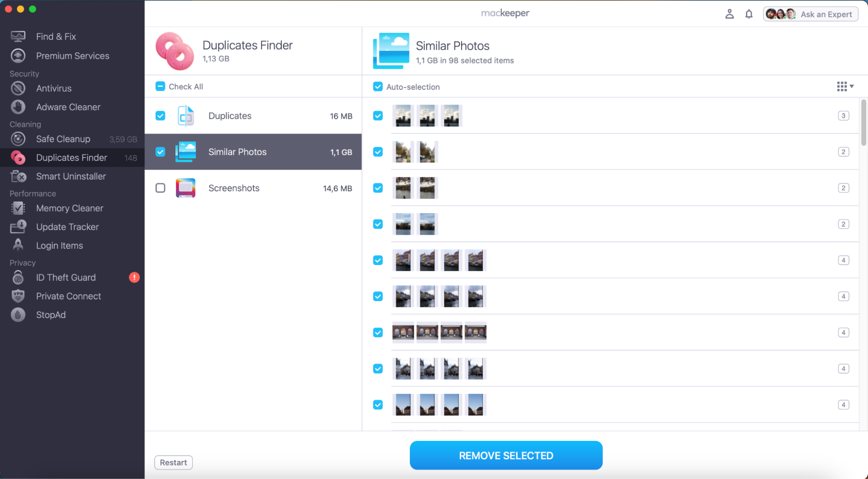868x479 pixels.
Task: Open fourth thumbnail in red brick arches group
Action: pyautogui.click(x=475, y=332)
